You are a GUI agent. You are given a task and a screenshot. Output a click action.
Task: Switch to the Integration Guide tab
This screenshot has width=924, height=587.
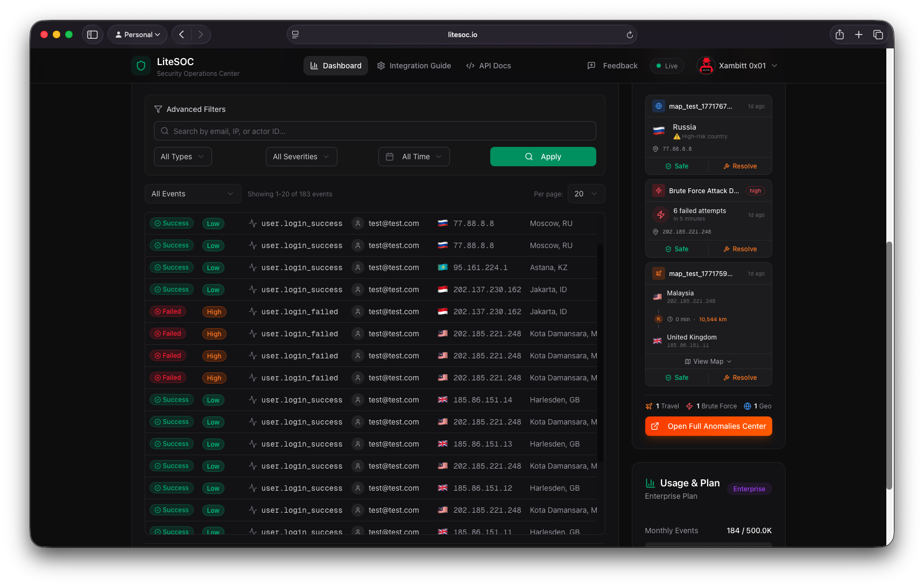[414, 65]
